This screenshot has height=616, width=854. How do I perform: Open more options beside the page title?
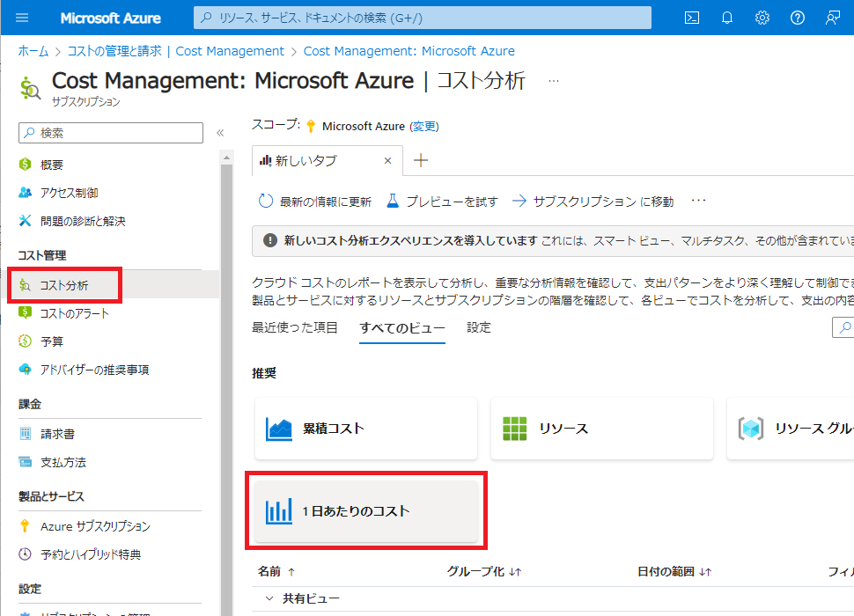[x=554, y=81]
